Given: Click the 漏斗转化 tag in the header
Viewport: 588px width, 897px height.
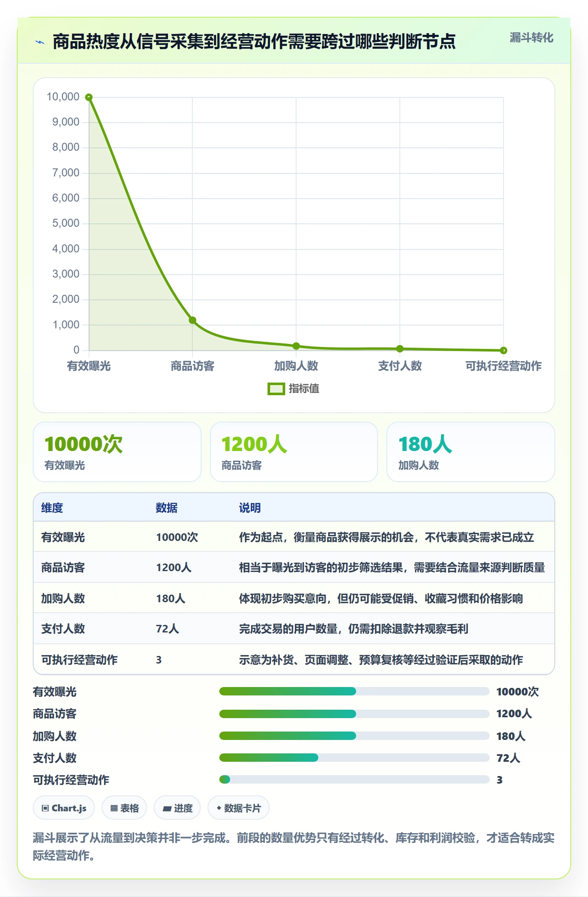Looking at the screenshot, I should pyautogui.click(x=531, y=38).
